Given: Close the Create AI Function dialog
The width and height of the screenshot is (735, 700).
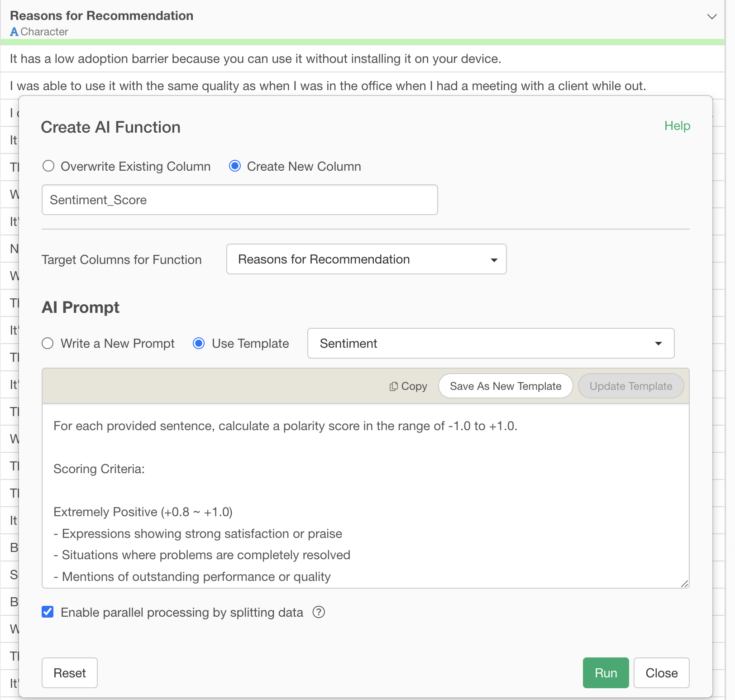Looking at the screenshot, I should pyautogui.click(x=661, y=673).
